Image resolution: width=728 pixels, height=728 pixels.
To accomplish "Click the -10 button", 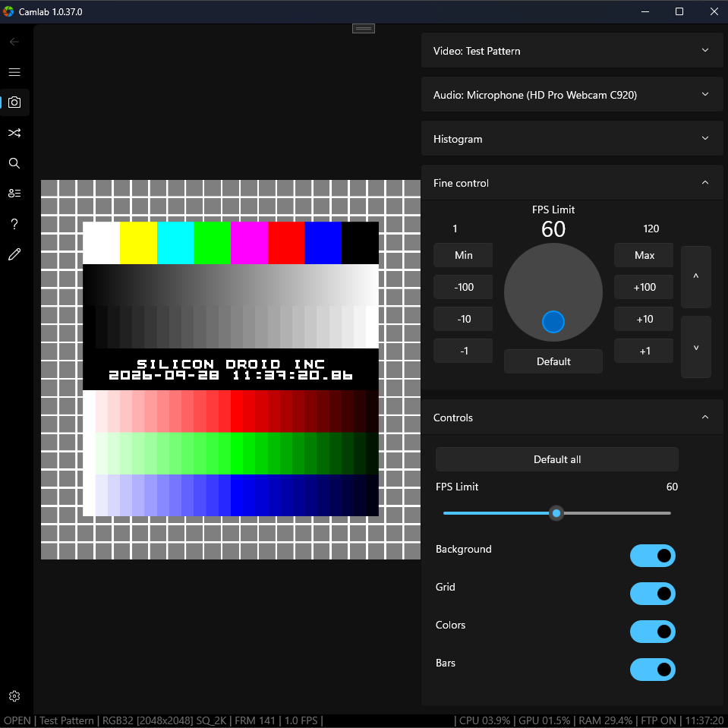I will [x=463, y=319].
